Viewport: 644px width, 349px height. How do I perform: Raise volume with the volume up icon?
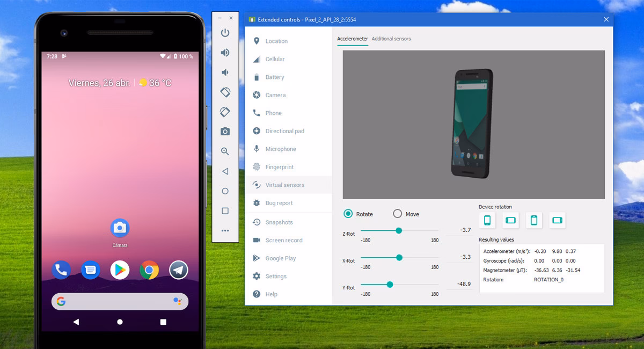[x=225, y=53]
